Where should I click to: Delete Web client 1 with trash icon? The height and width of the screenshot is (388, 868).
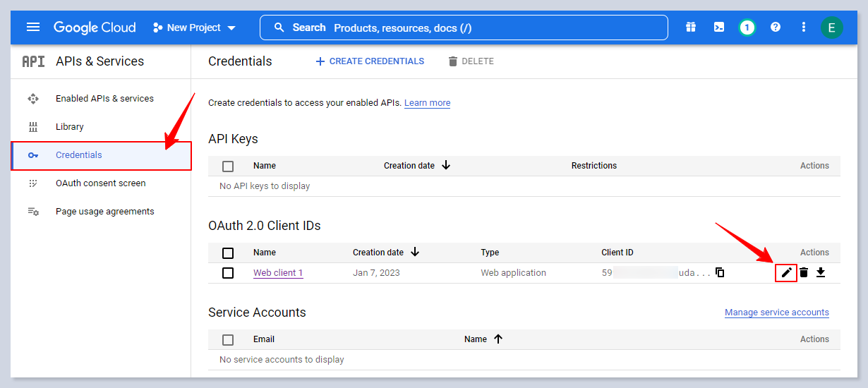(804, 272)
